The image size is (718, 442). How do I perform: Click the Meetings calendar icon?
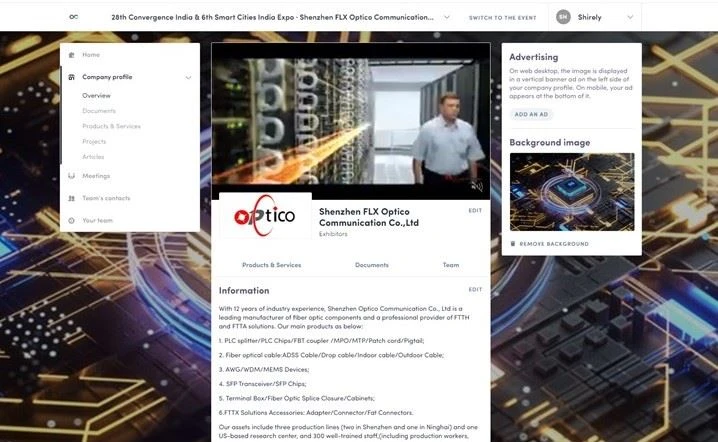click(71, 176)
